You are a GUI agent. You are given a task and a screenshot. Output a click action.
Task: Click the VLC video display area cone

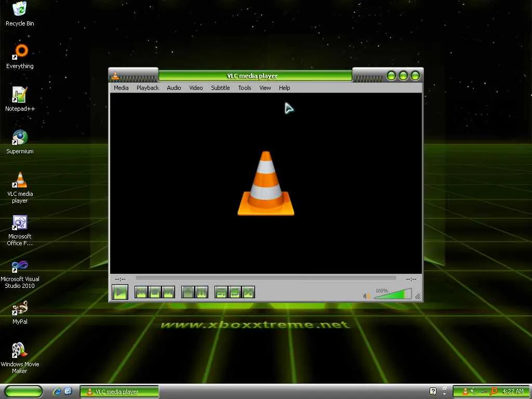coord(265,183)
